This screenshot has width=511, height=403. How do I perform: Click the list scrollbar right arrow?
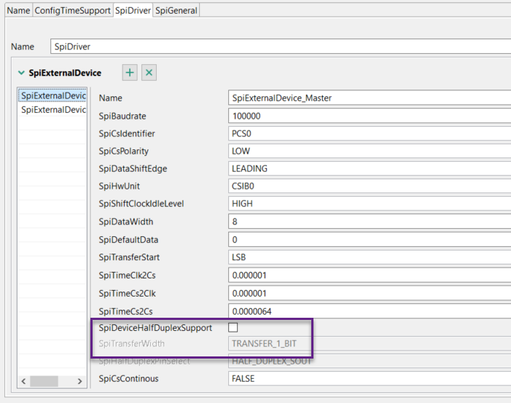pos(80,381)
